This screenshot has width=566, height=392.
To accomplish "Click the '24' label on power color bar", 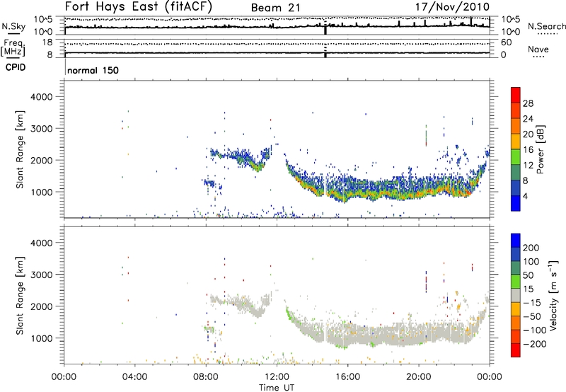I will 528,119.
